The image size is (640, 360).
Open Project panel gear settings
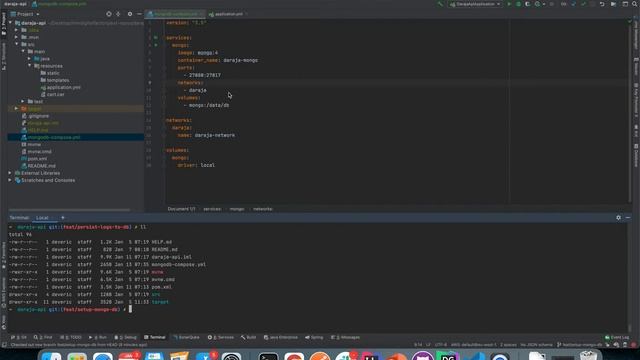tap(130, 14)
